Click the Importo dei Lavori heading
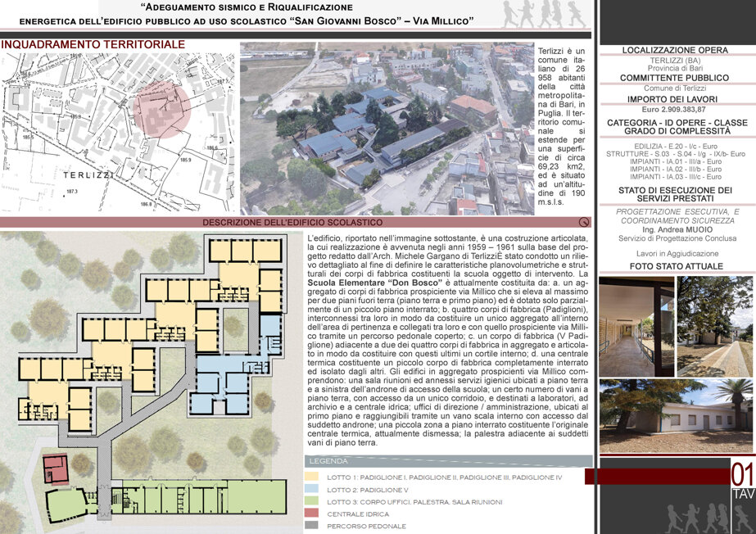Screen dimensions: 756x534 [x=675, y=99]
